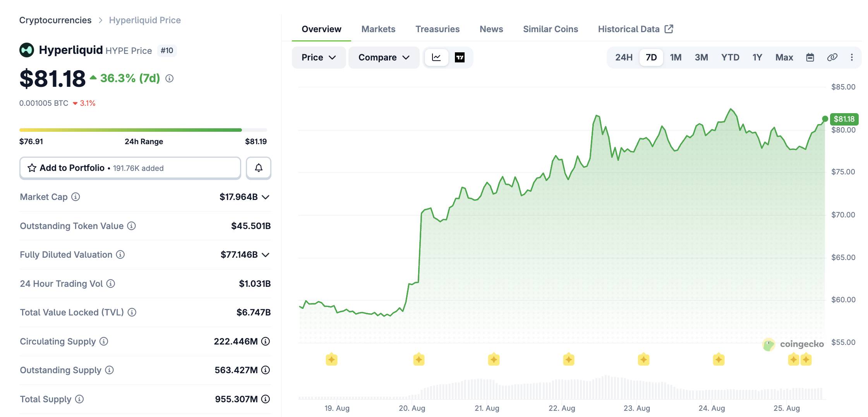The width and height of the screenshot is (868, 417).
Task: Expand Fully Diluted Valuation chevron
Action: pos(266,255)
